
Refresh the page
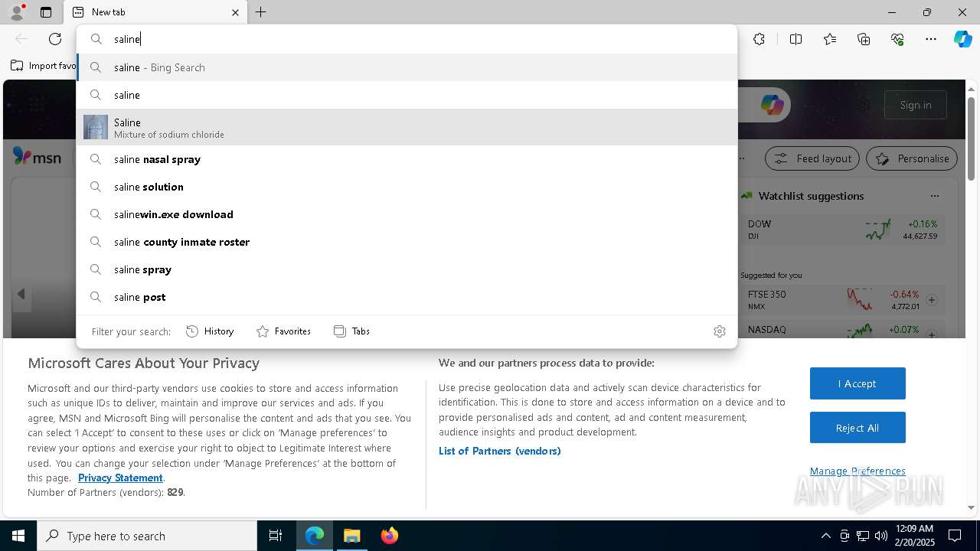coord(55,39)
